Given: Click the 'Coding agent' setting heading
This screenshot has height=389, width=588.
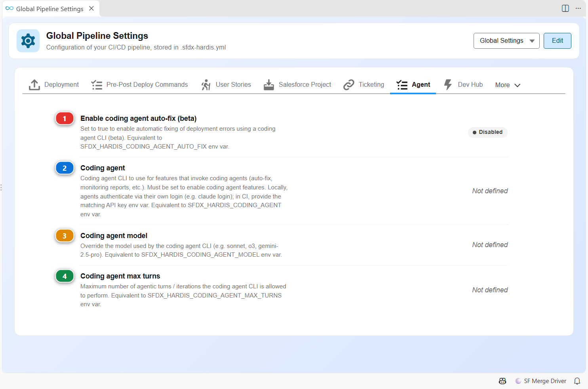Looking at the screenshot, I should [103, 168].
